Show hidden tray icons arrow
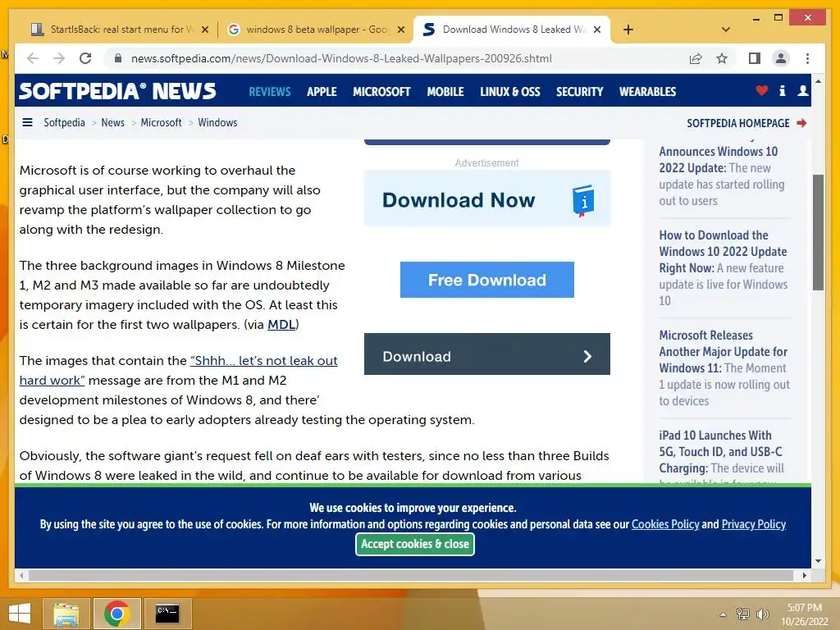Image resolution: width=840 pixels, height=630 pixels. point(724,614)
